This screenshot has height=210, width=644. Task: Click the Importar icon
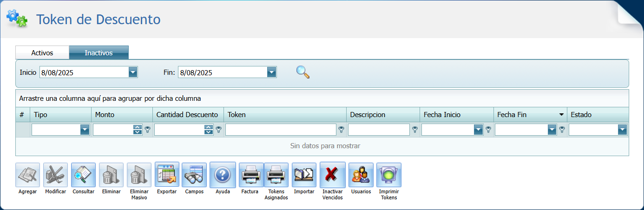[x=304, y=175]
